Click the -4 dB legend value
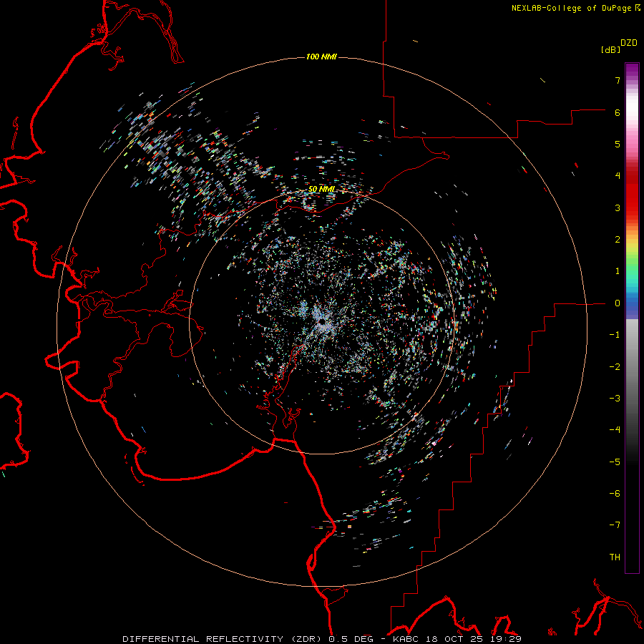 click(x=615, y=430)
